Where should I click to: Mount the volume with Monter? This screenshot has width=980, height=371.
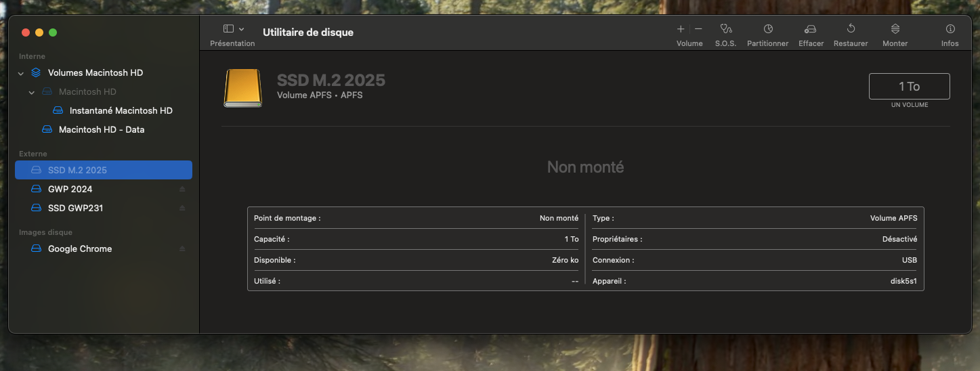coord(895,29)
